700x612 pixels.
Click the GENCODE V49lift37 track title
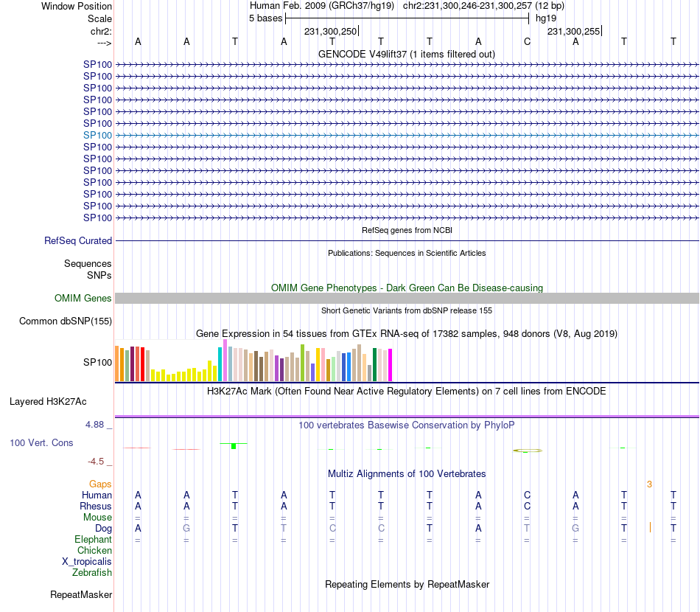tap(407, 55)
